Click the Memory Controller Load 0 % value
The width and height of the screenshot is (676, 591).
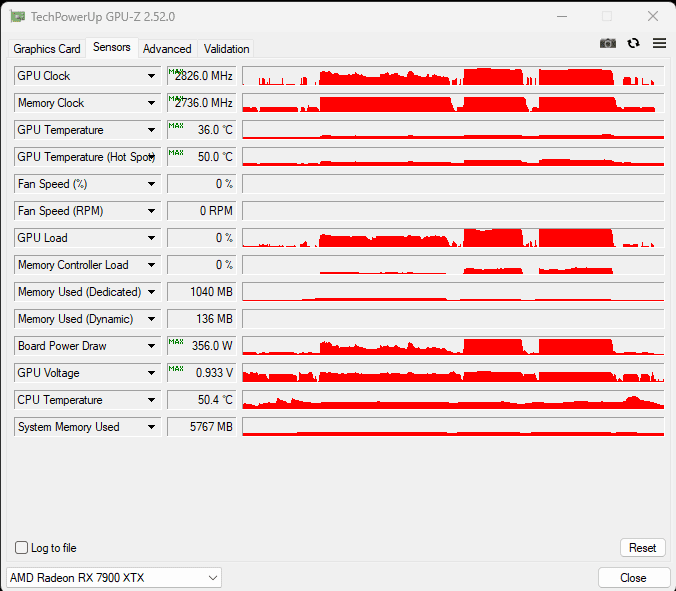coord(202,265)
